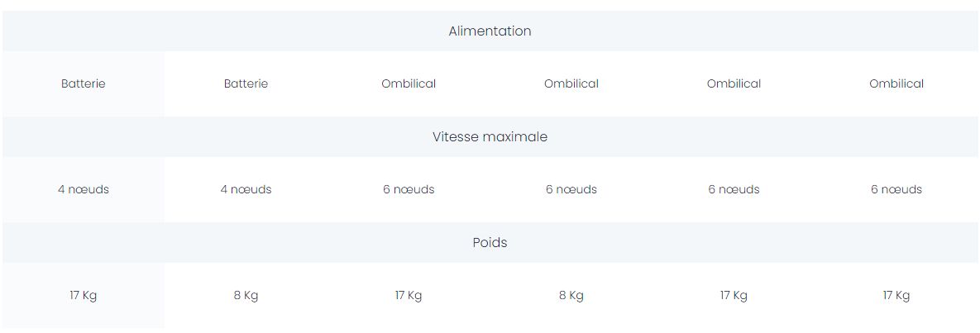The width and height of the screenshot is (980, 333).
Task: Click Ombilical in the fourth column
Action: pos(571,83)
